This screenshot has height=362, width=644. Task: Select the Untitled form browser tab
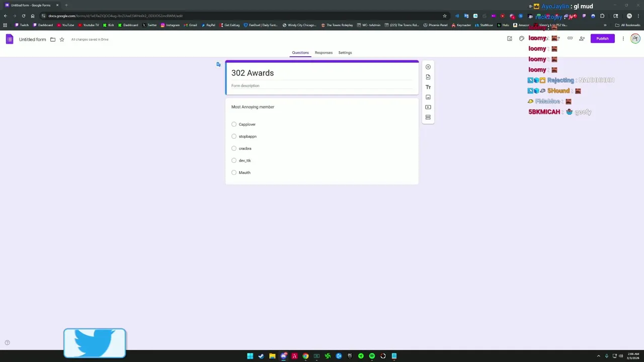click(x=31, y=5)
